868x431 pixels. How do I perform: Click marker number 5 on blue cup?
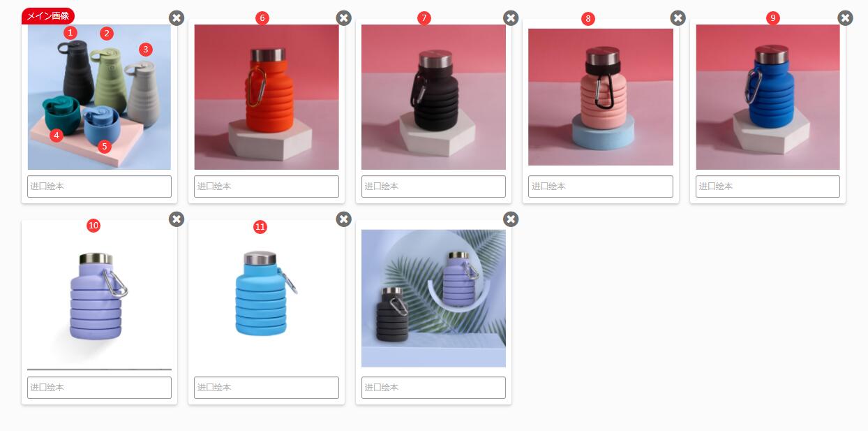click(x=105, y=146)
